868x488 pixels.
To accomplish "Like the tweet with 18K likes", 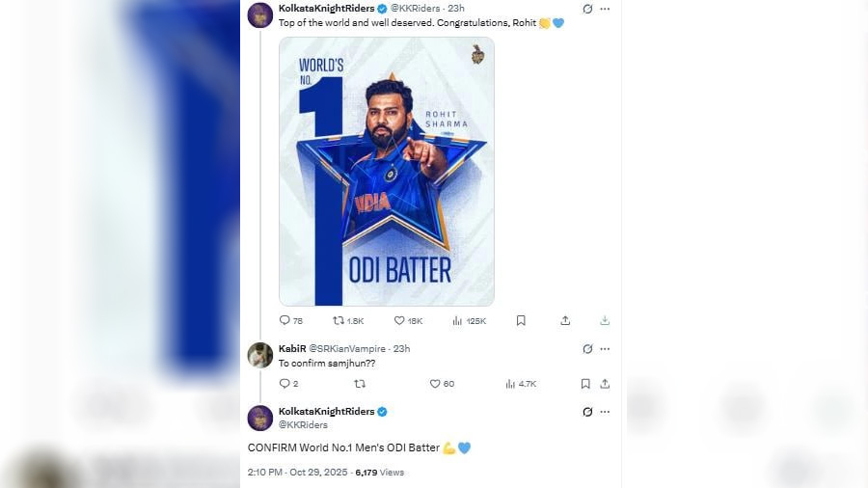I will [x=399, y=320].
